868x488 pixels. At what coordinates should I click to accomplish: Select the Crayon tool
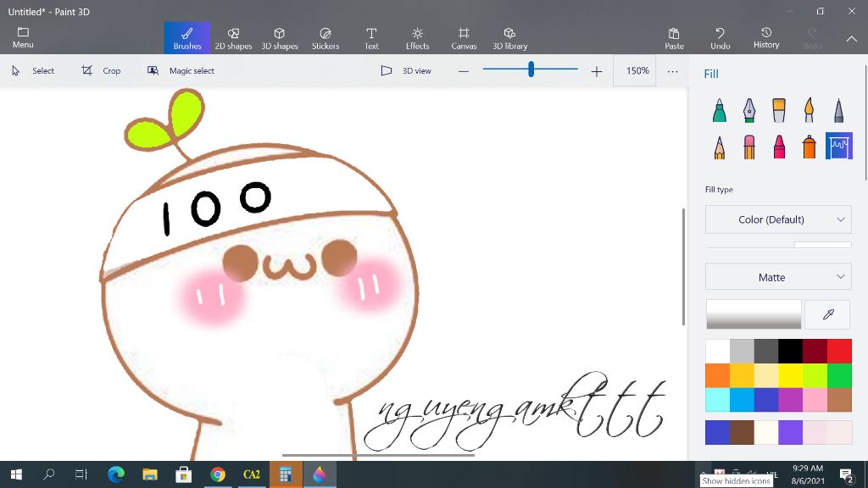point(779,147)
